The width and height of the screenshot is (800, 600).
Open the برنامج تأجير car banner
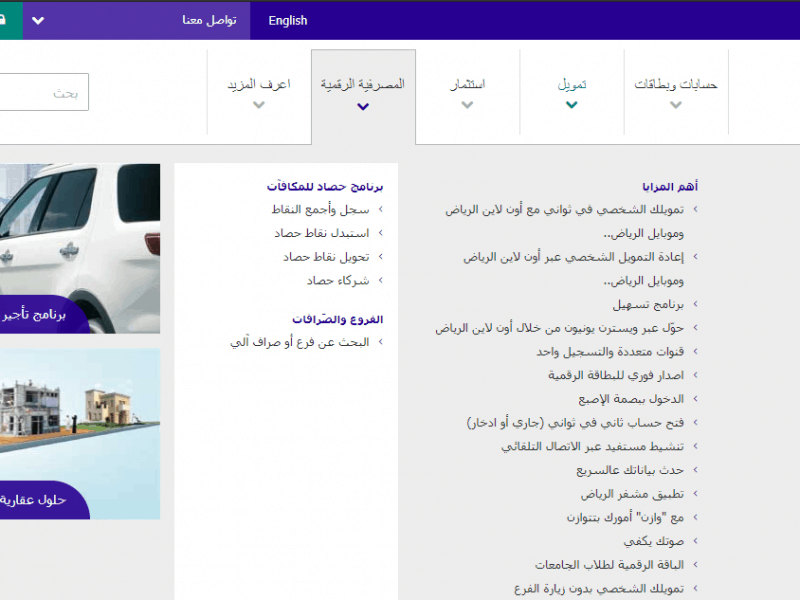pos(80,248)
